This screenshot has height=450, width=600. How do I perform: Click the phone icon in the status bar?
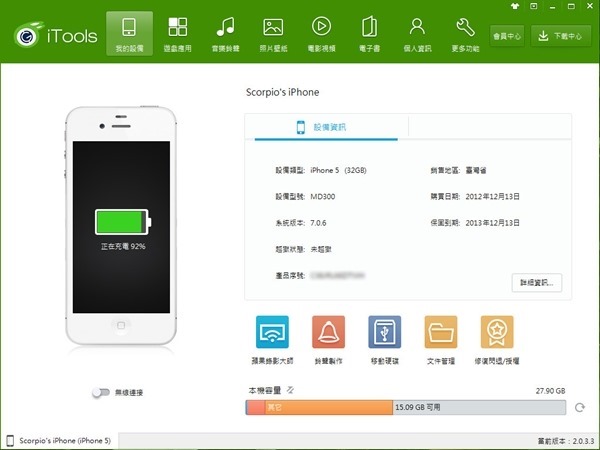click(10, 440)
